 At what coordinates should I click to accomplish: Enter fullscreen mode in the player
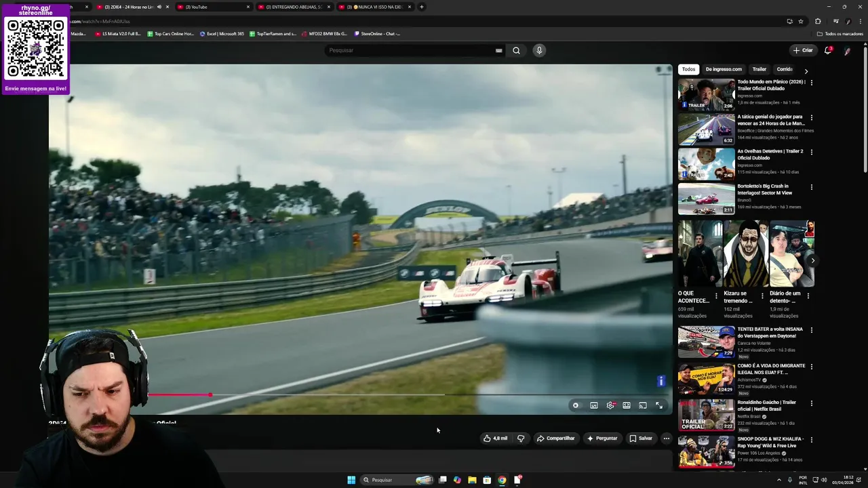tap(659, 405)
